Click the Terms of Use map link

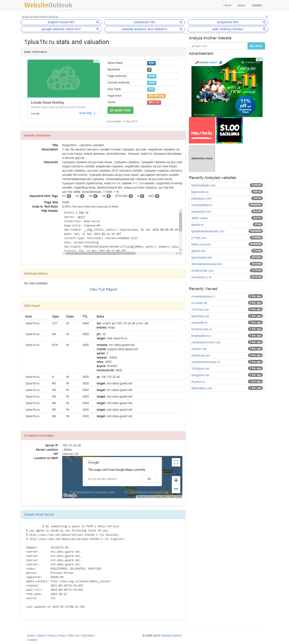(x=175, y=497)
